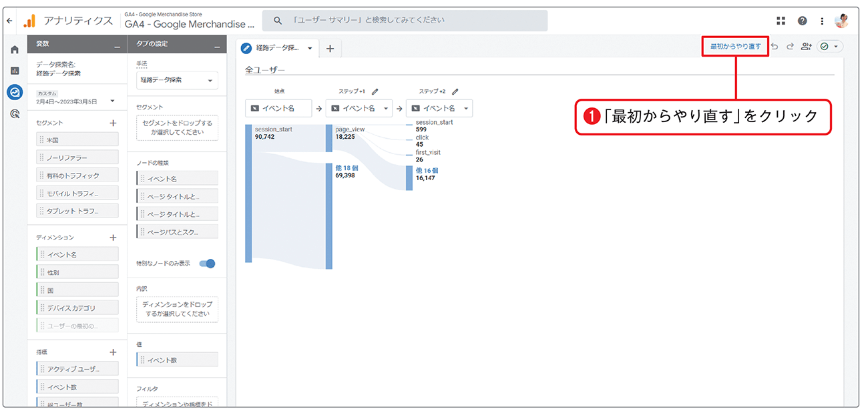Click the イベント数 chip under 値
This screenshot has height=411, width=868.
[x=177, y=360]
